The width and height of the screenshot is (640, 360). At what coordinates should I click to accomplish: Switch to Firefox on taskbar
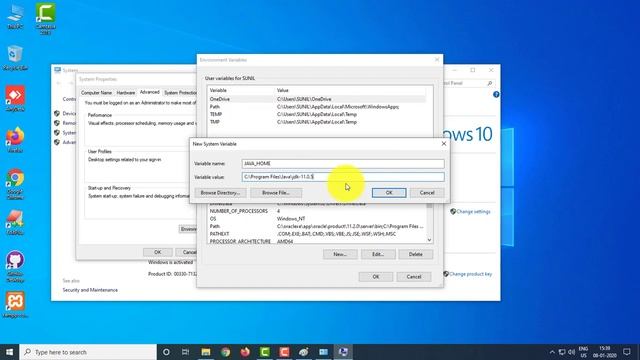(245, 352)
